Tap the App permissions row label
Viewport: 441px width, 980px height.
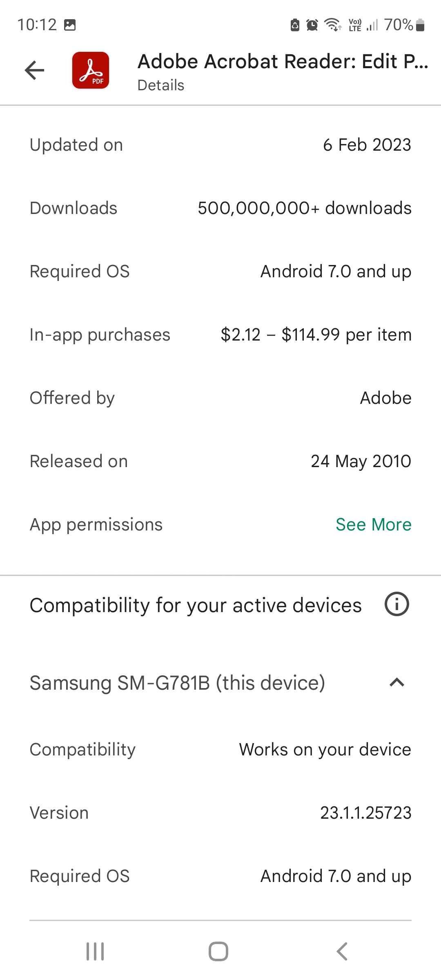(x=96, y=525)
